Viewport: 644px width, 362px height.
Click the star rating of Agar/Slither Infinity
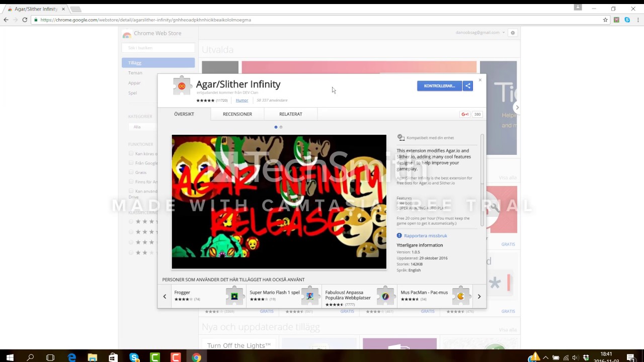205,101
